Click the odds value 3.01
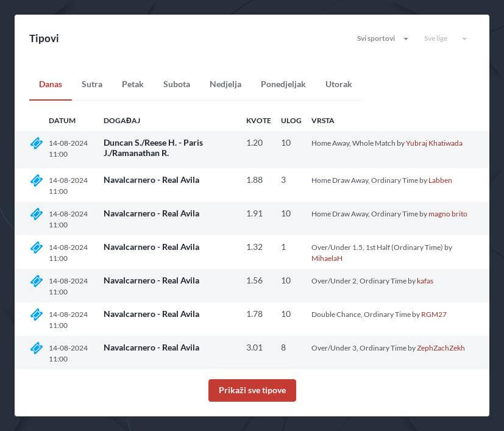The image size is (504, 431). (x=254, y=347)
